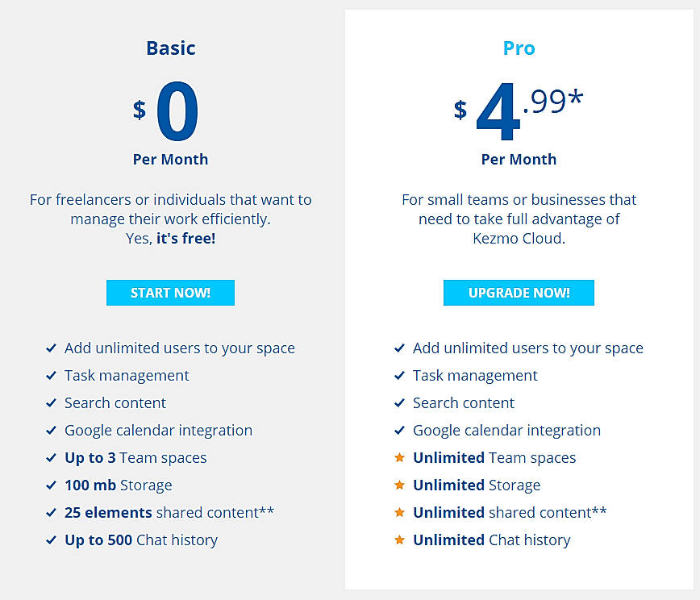The width and height of the screenshot is (700, 600).
Task: Click the checkmark beside Basic's Task management
Action: click(51, 375)
